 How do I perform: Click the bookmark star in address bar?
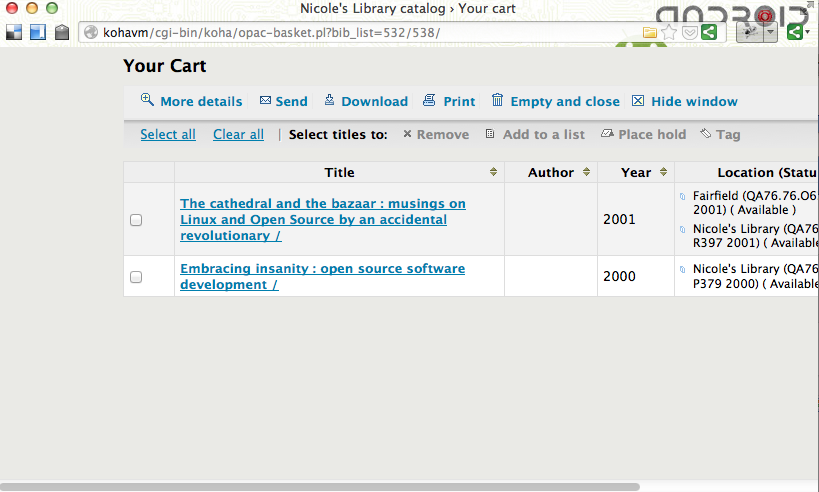pos(669,32)
